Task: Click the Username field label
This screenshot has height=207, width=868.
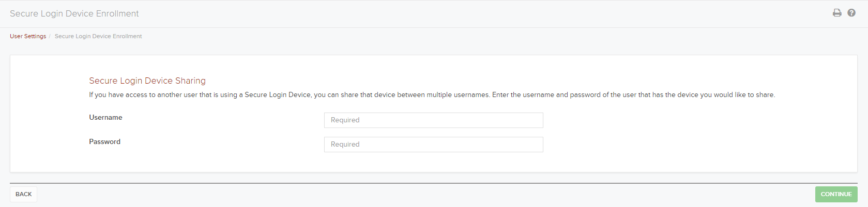Action: (x=105, y=118)
